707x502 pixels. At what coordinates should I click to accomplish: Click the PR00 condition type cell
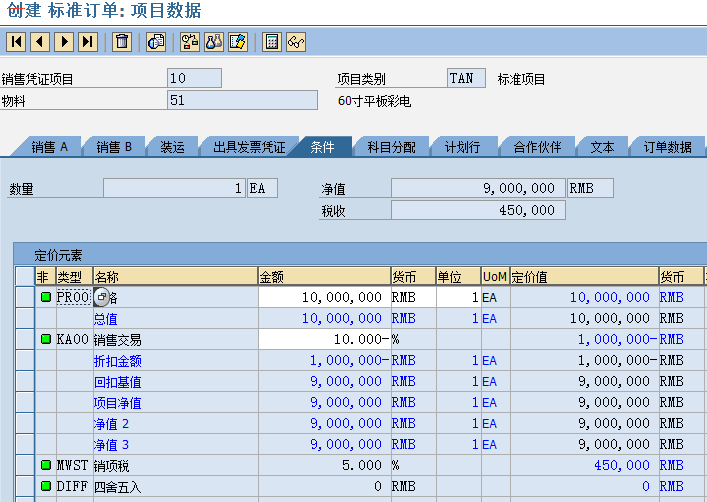point(74,297)
